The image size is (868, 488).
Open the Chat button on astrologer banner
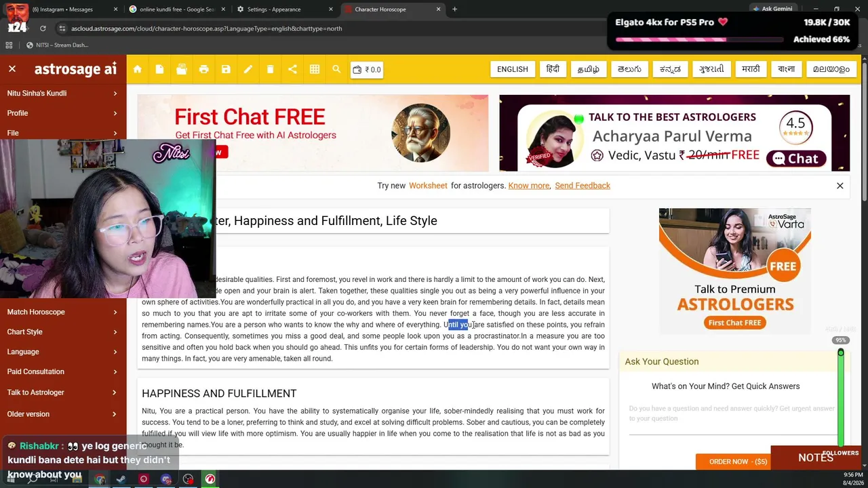coord(795,159)
